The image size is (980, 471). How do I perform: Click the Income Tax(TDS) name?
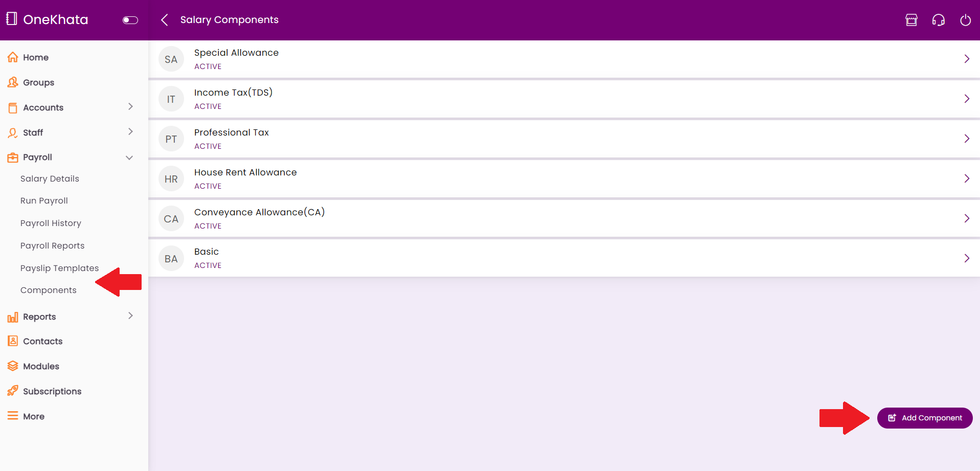[233, 93]
